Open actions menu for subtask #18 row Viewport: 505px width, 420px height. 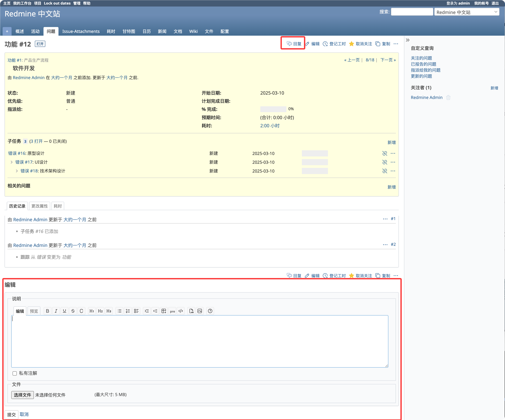pyautogui.click(x=393, y=171)
